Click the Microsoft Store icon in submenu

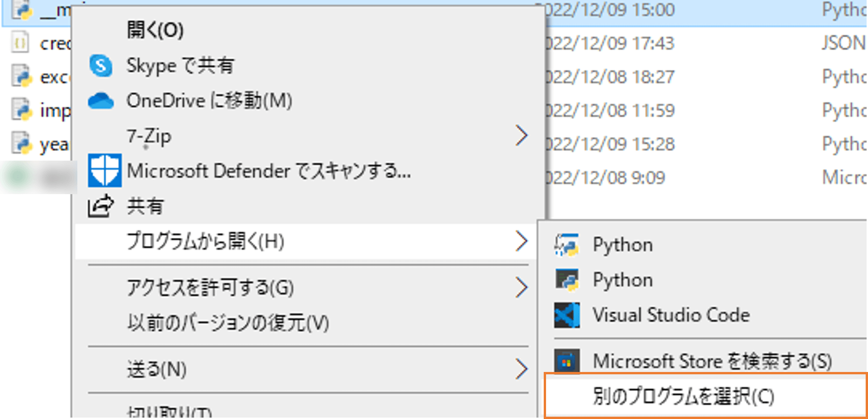click(x=567, y=361)
